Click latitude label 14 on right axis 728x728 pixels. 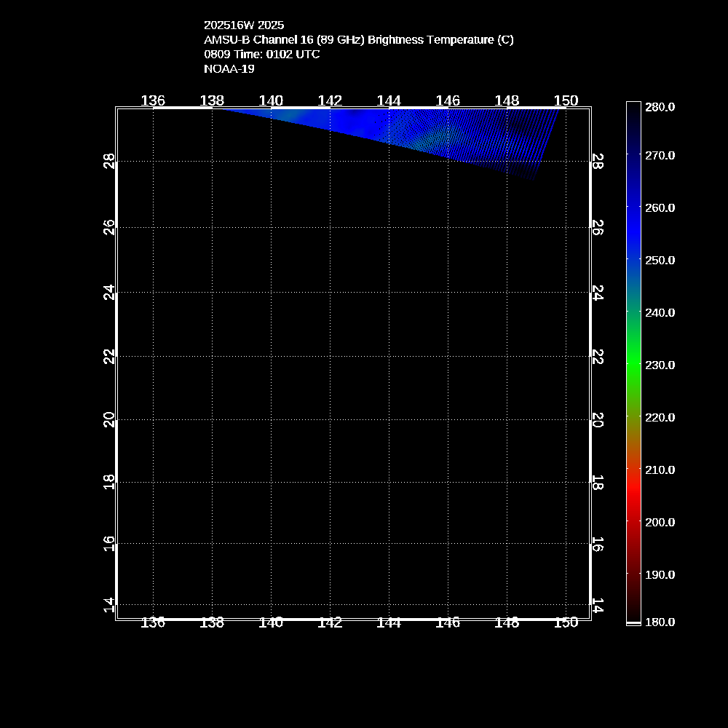596,605
